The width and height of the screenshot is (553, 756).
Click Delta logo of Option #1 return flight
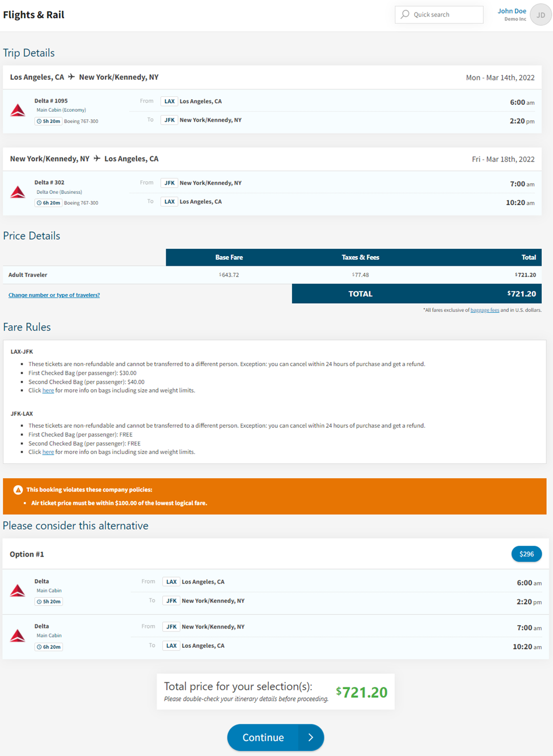[18, 636]
